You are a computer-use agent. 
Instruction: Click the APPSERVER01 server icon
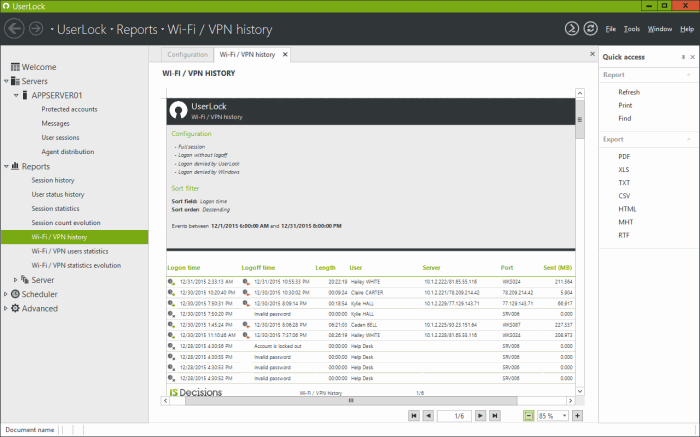click(x=26, y=96)
